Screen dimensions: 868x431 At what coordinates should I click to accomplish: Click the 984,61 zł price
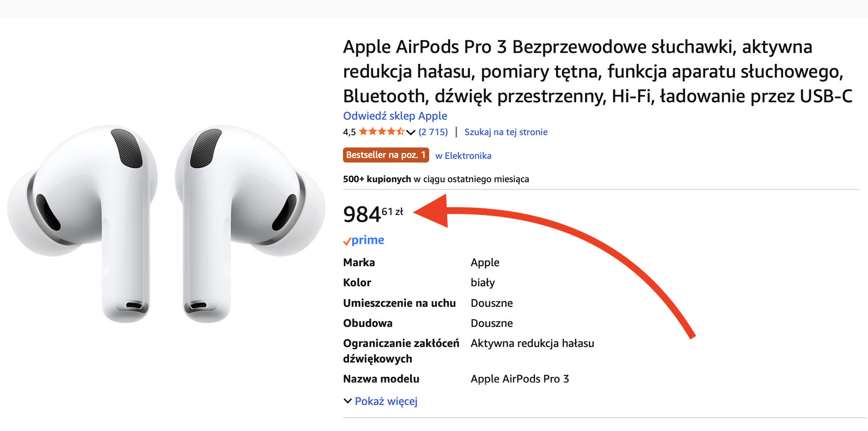pyautogui.click(x=373, y=214)
